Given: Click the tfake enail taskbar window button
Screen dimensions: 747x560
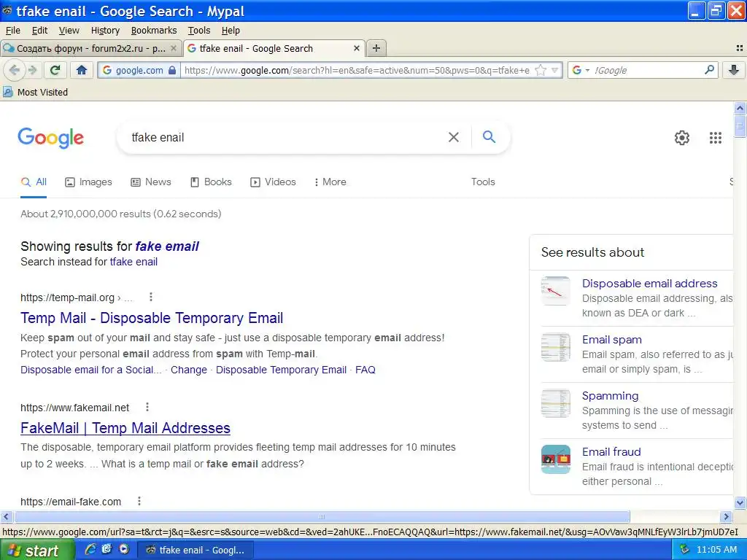Looking at the screenshot, I should point(196,551).
